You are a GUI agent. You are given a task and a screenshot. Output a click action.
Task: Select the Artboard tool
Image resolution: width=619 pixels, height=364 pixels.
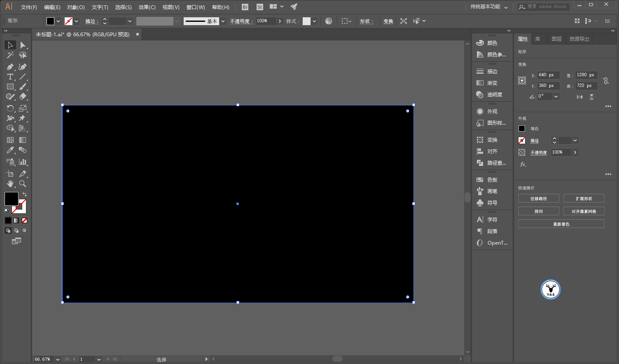pyautogui.click(x=10, y=174)
